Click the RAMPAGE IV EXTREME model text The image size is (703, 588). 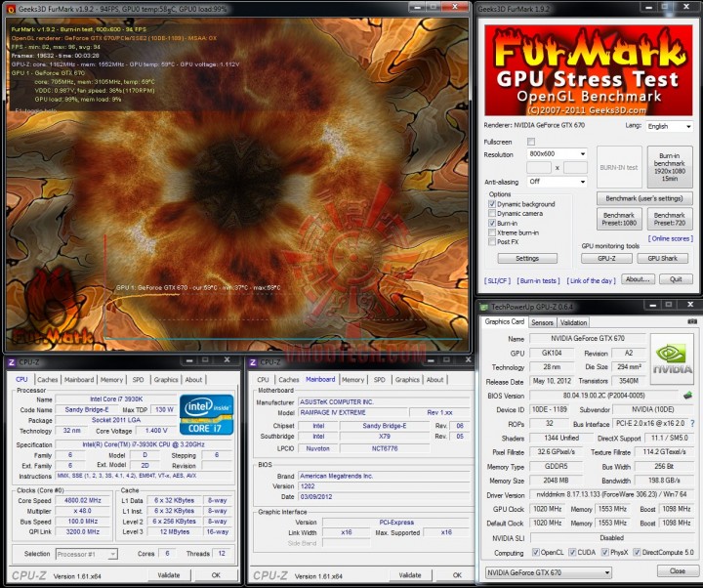(333, 412)
